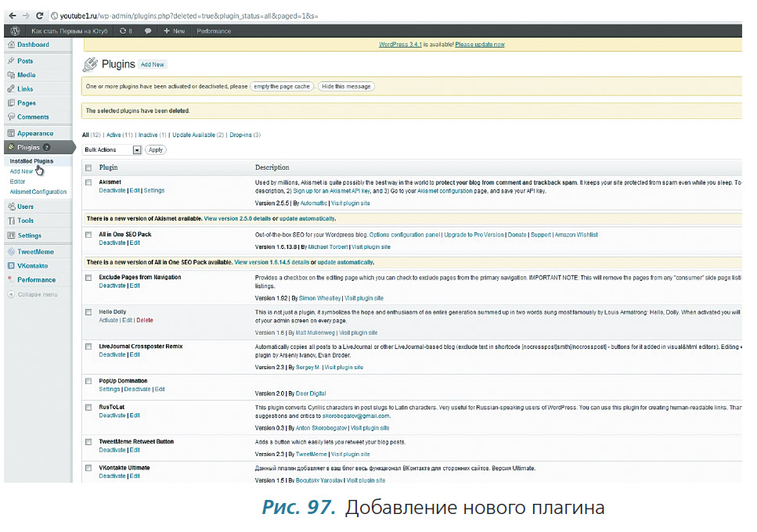This screenshot has width=757, height=532.
Task: Check the Akismet plugin checkbox
Action: click(88, 182)
